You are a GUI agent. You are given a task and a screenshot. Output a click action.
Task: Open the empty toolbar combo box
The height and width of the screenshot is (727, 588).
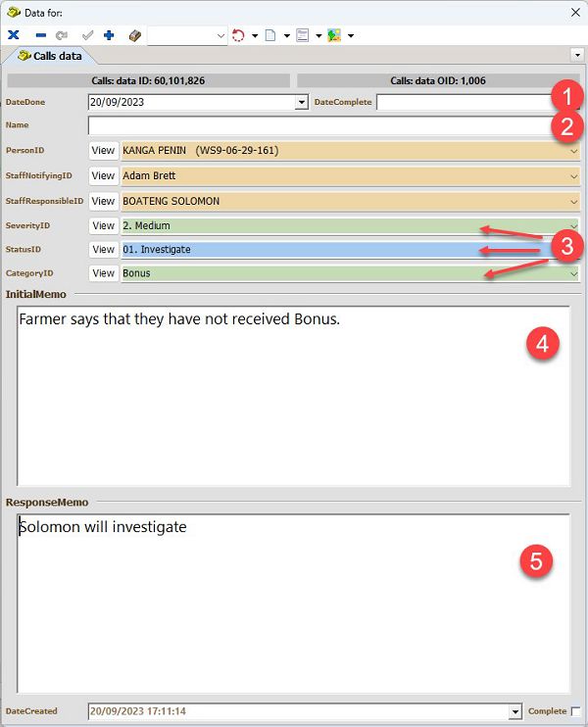187,35
